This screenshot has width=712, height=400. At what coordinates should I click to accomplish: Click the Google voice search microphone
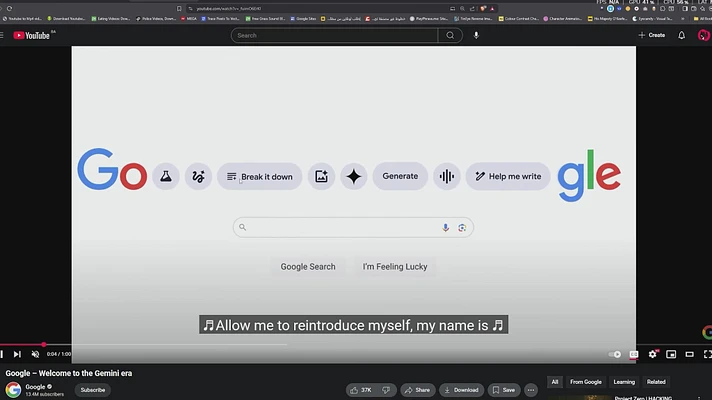[445, 227]
